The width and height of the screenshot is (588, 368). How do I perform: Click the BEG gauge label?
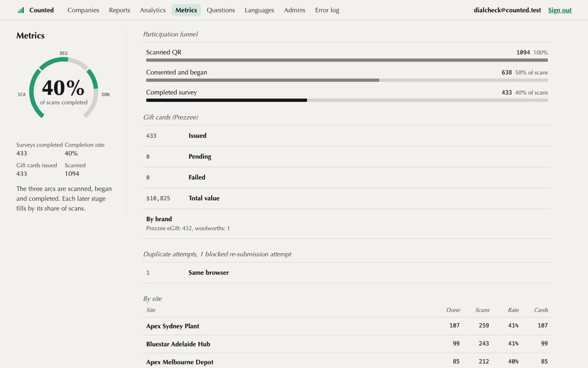coord(64,53)
